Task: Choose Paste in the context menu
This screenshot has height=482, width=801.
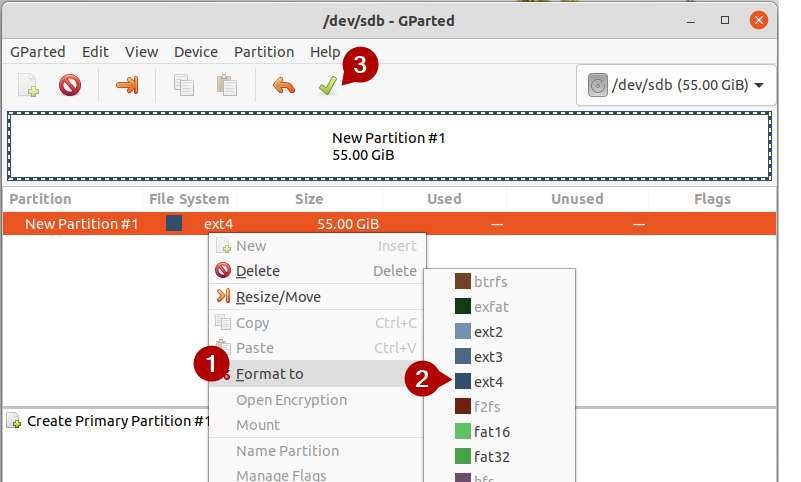Action: click(317, 348)
